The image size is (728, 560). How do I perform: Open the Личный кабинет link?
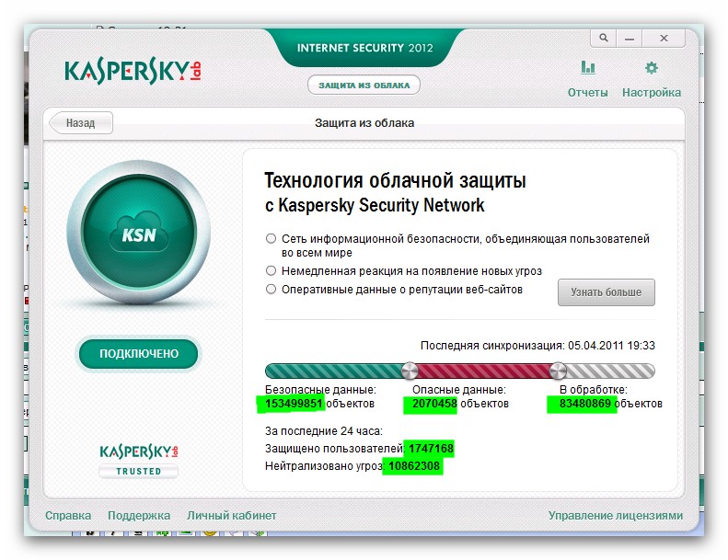pyautogui.click(x=231, y=516)
